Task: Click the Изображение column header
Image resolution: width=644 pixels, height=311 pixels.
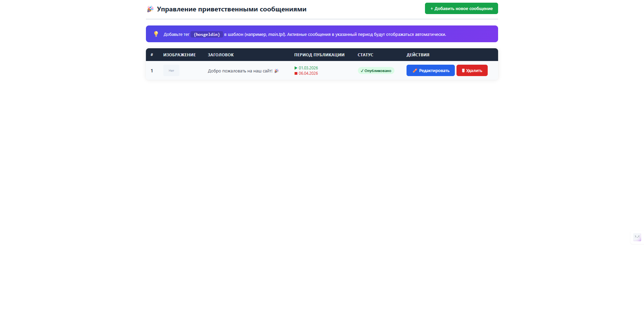Action: [179, 55]
